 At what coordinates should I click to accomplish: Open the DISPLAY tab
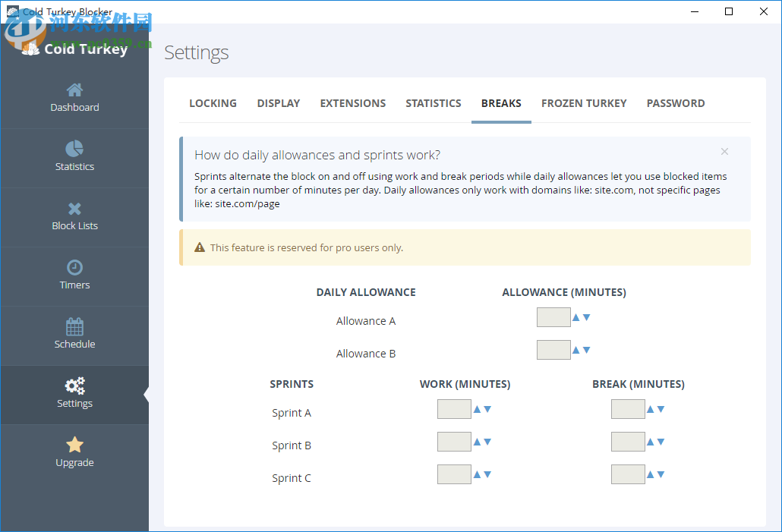coord(278,103)
